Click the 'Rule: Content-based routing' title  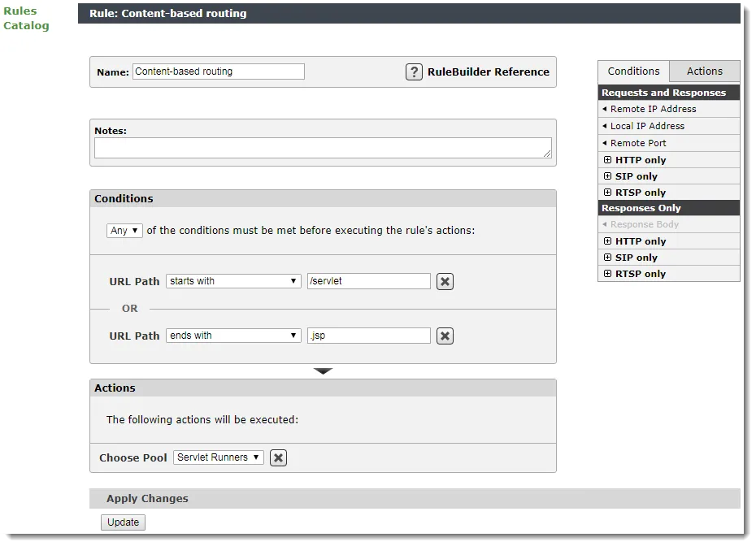point(167,14)
